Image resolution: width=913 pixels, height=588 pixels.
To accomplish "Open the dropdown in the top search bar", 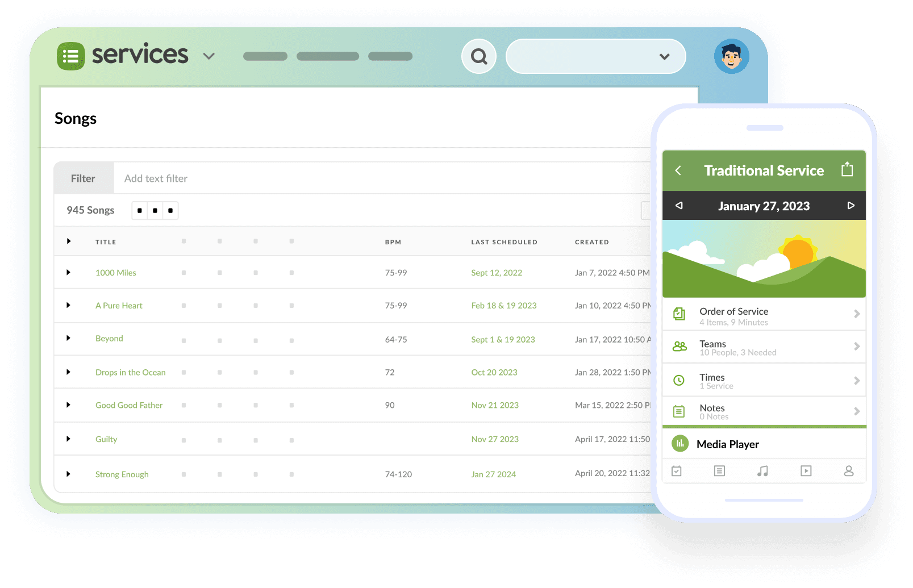I will (664, 57).
